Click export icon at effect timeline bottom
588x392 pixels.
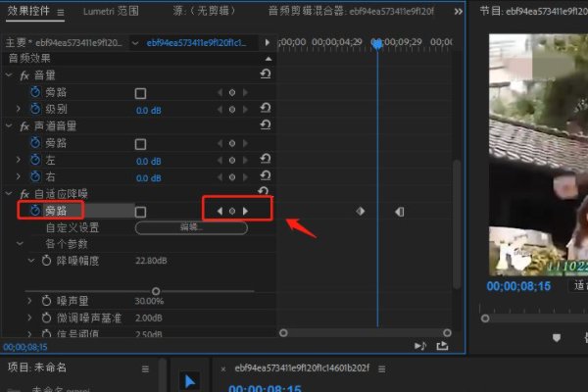[x=442, y=345]
